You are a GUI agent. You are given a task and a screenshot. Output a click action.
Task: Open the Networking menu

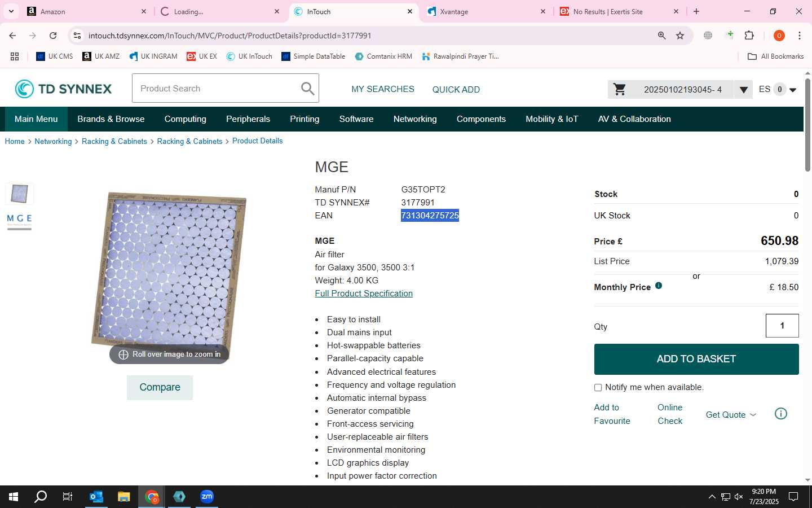pos(415,119)
